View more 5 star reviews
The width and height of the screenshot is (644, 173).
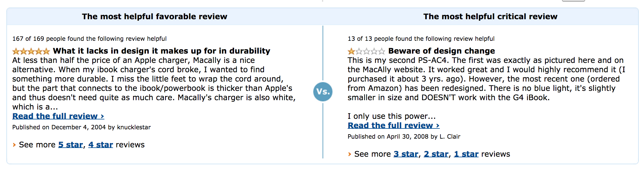[71, 145]
